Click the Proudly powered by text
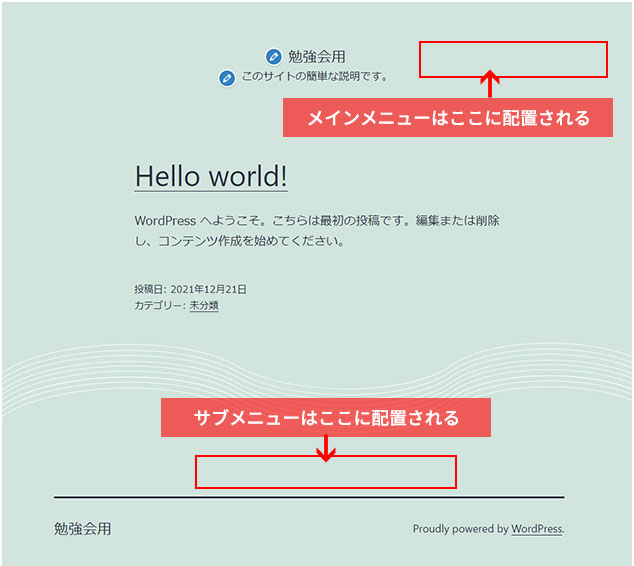Image resolution: width=634 pixels, height=566 pixels. click(460, 529)
